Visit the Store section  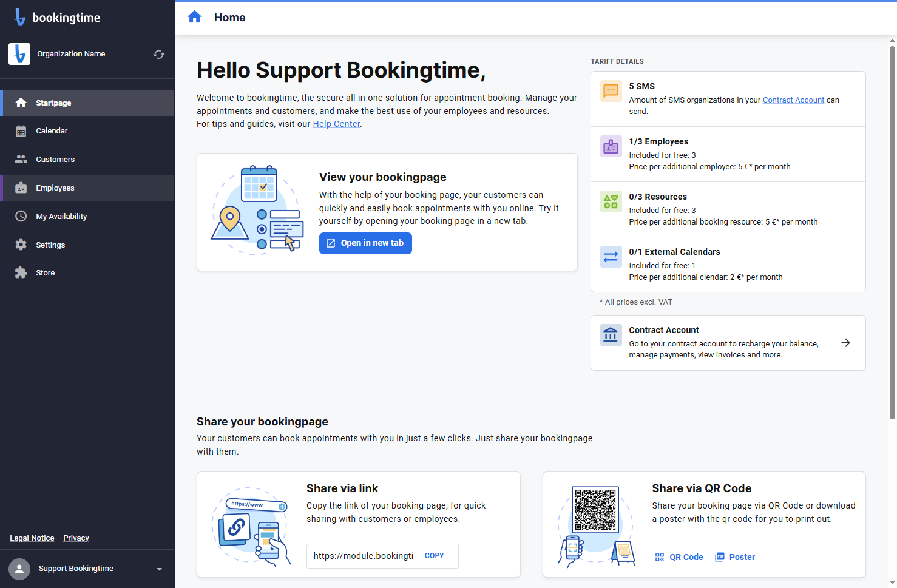pyautogui.click(x=87, y=273)
